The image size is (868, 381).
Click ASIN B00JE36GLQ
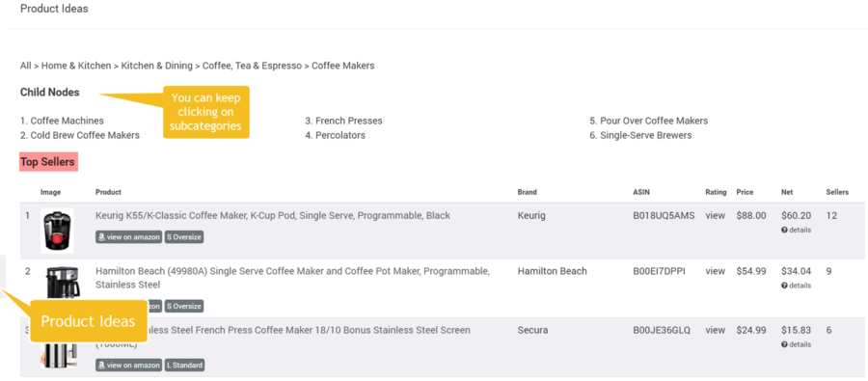coord(662,330)
